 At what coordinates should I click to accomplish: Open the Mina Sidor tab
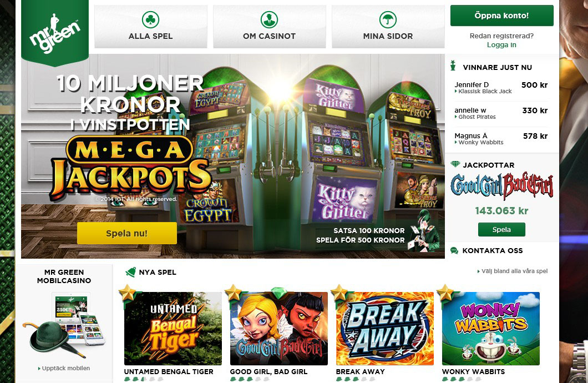pyautogui.click(x=388, y=27)
